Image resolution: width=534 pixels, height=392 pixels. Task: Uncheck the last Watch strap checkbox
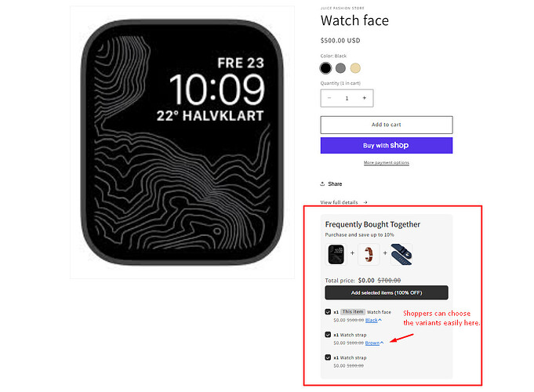[328, 358]
